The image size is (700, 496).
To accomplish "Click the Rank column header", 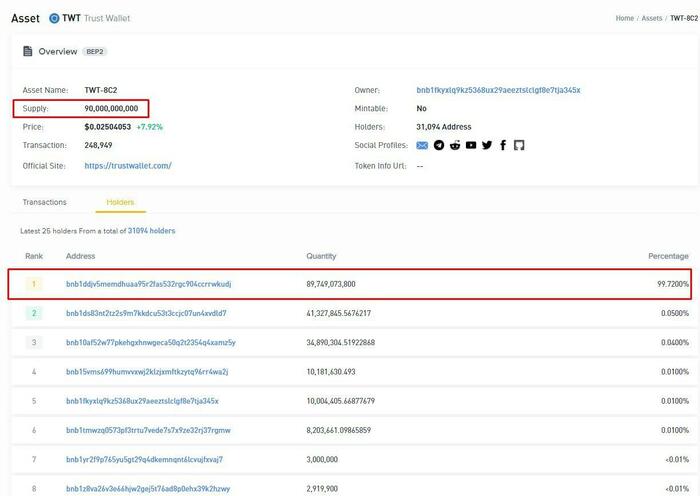I will (34, 256).
